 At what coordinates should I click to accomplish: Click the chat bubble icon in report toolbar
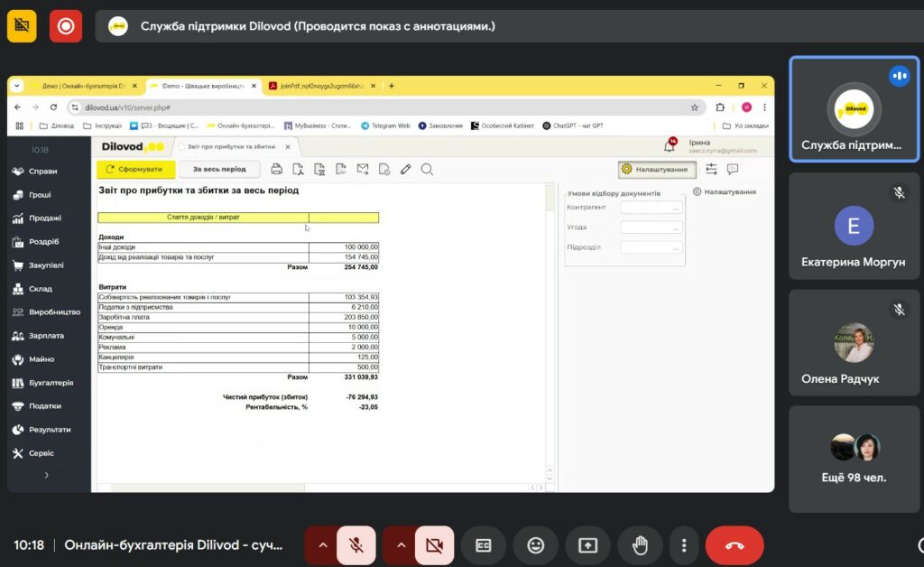733,169
